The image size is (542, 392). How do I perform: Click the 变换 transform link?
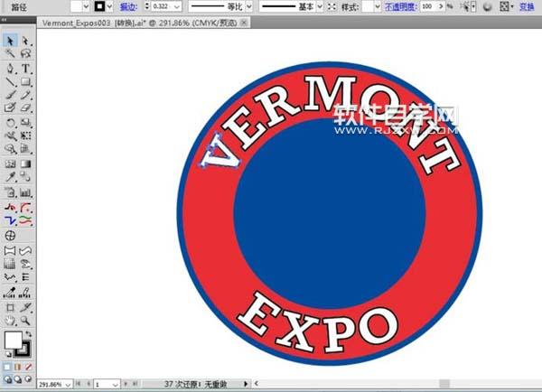tap(526, 6)
